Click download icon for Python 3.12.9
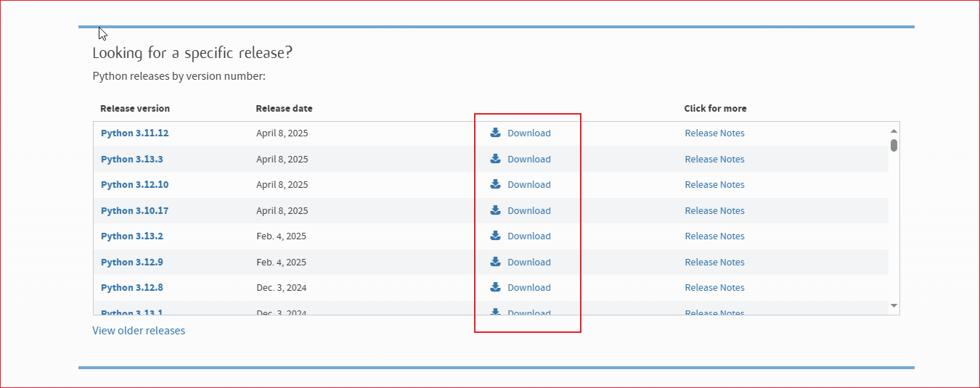Screen dimensions: 980x388 pyautogui.click(x=496, y=262)
